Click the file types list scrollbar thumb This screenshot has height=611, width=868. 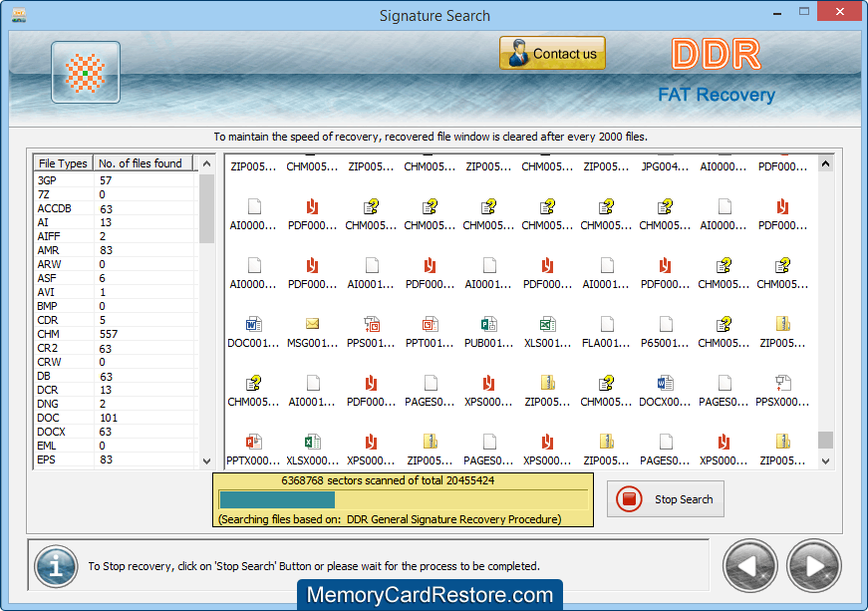click(206, 208)
